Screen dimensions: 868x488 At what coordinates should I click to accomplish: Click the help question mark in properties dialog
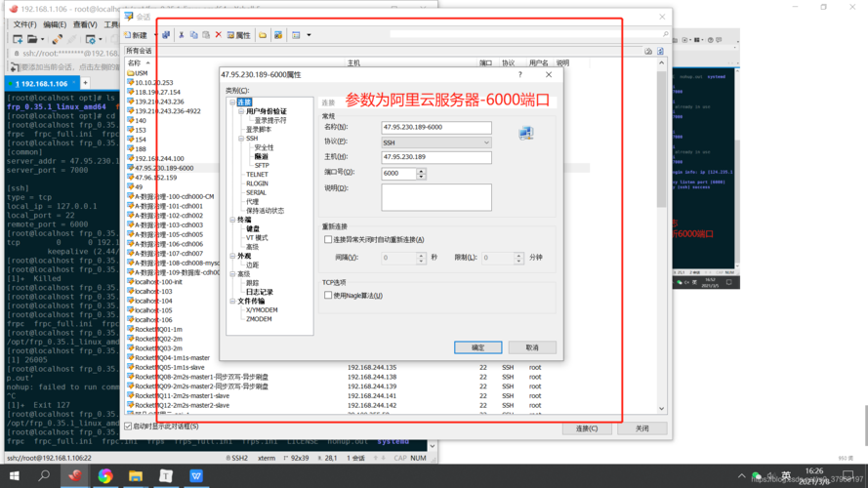[519, 74]
